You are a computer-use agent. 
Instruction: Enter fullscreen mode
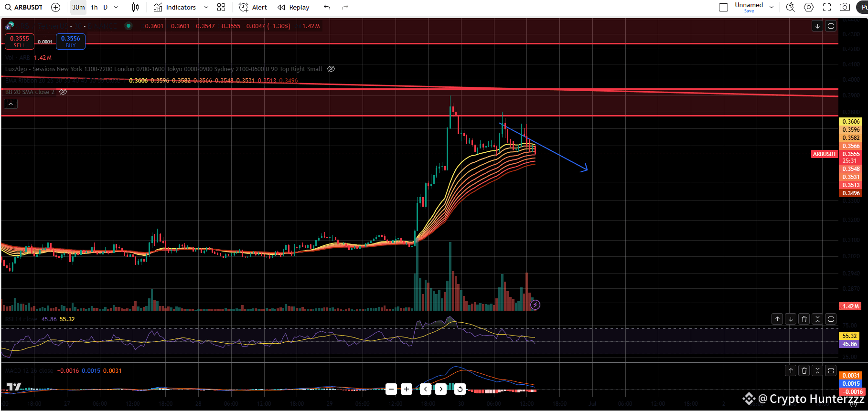pos(827,7)
